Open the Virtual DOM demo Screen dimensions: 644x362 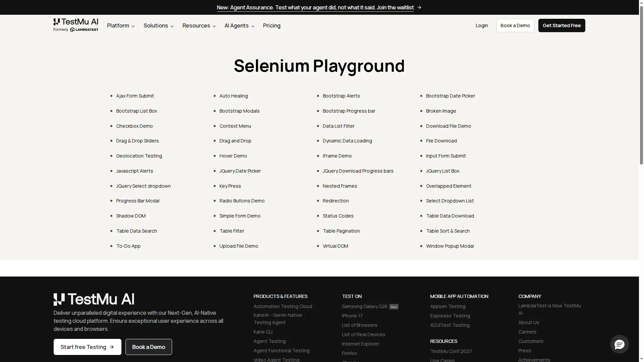click(335, 246)
